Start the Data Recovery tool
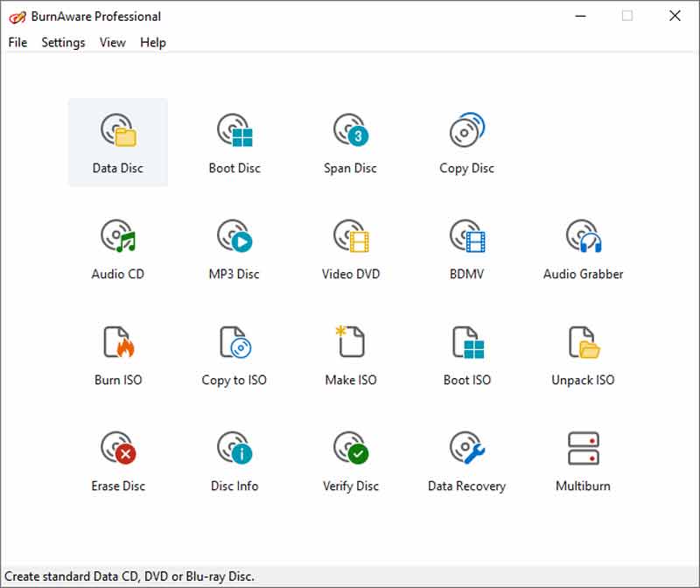 point(466,450)
